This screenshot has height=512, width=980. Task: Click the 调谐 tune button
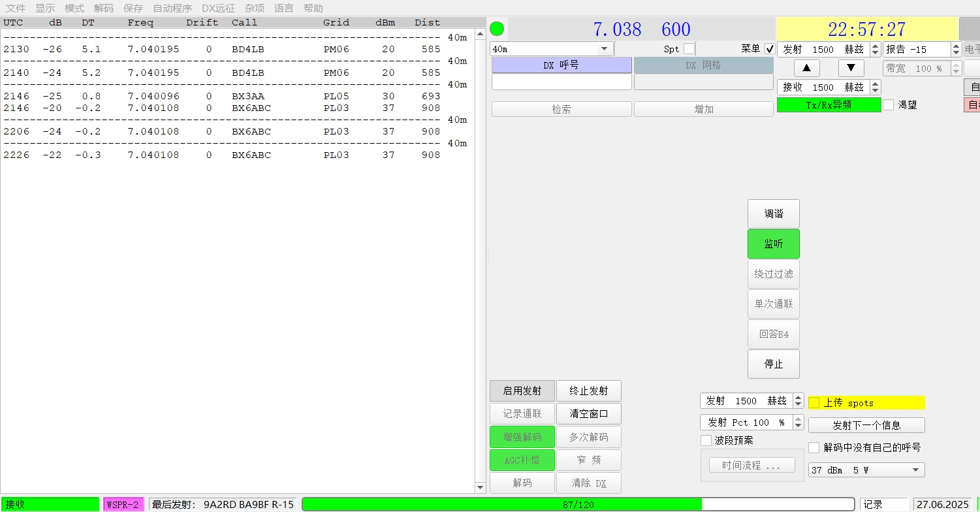pyautogui.click(x=774, y=214)
